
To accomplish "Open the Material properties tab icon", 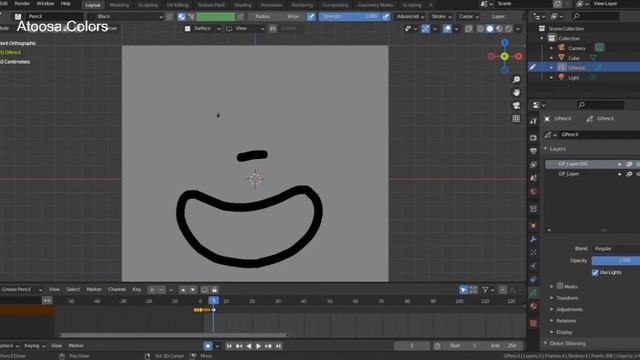I will point(533,307).
